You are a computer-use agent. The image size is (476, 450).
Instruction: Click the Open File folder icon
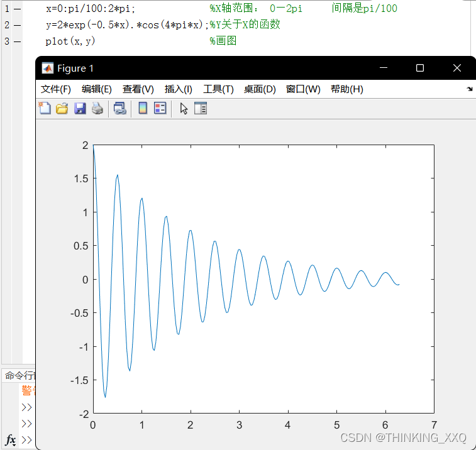tap(62, 108)
